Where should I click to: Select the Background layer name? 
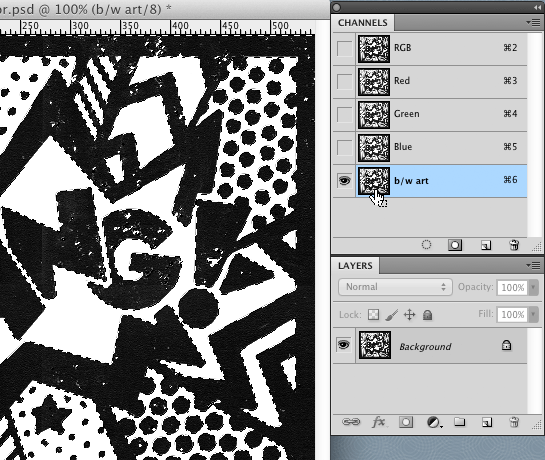(x=425, y=347)
